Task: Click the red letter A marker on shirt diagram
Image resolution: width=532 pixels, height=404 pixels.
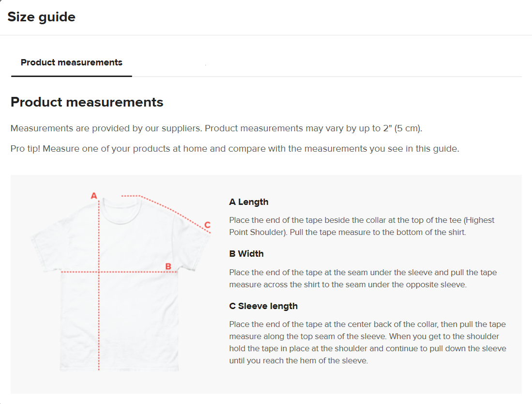Action: [94, 196]
